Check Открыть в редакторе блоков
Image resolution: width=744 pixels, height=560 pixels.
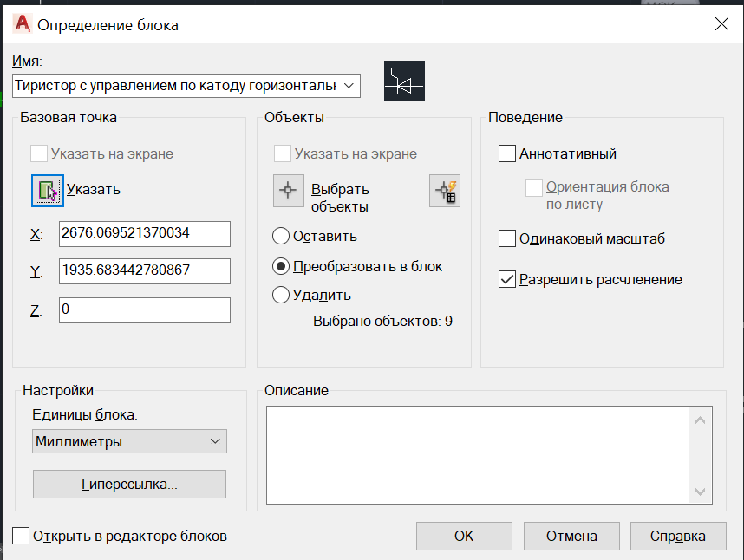(21, 536)
